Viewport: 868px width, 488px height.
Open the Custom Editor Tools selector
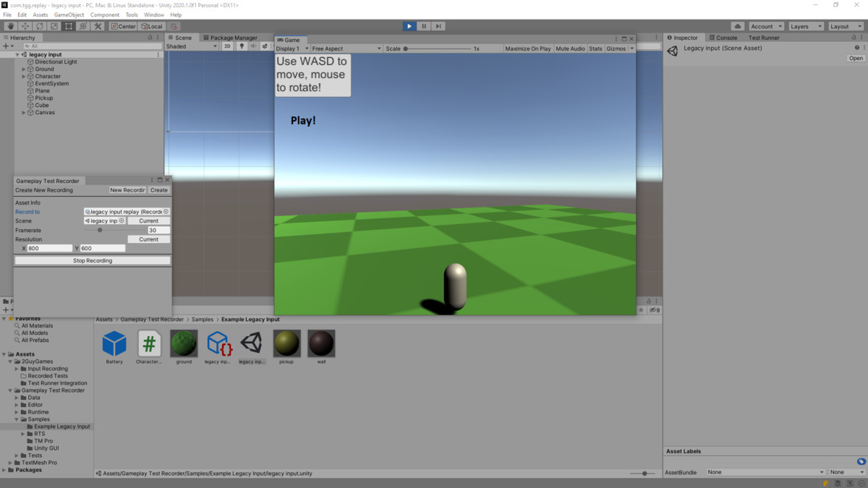coord(96,26)
